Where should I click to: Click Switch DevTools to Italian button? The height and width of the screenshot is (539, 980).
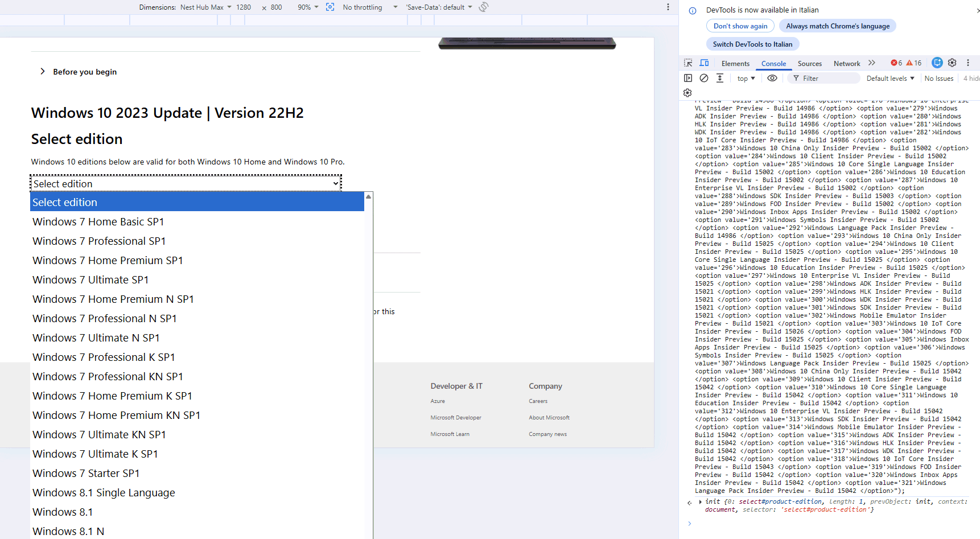pos(752,44)
